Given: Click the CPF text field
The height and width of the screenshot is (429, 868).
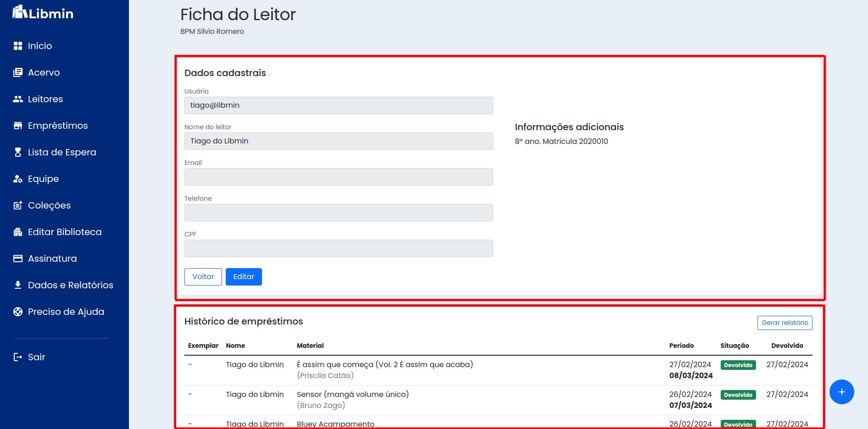Looking at the screenshot, I should click(x=339, y=248).
